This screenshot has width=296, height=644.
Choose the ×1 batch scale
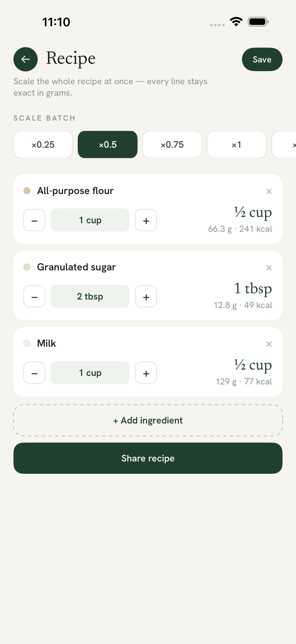(237, 145)
